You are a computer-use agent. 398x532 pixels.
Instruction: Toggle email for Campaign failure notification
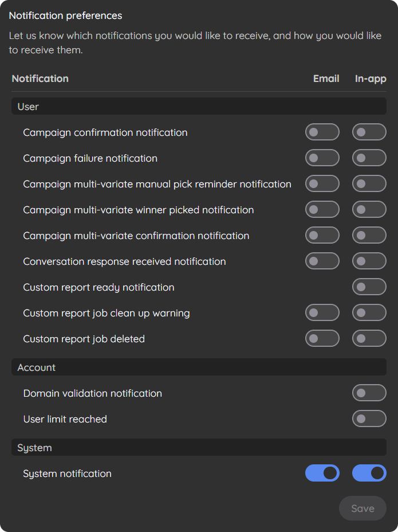tap(322, 158)
